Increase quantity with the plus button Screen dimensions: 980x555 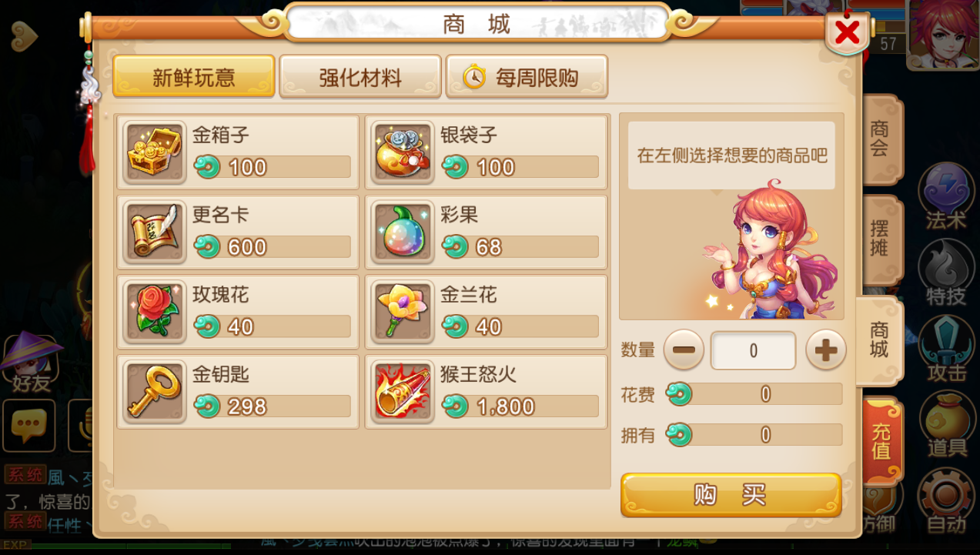coord(826,350)
